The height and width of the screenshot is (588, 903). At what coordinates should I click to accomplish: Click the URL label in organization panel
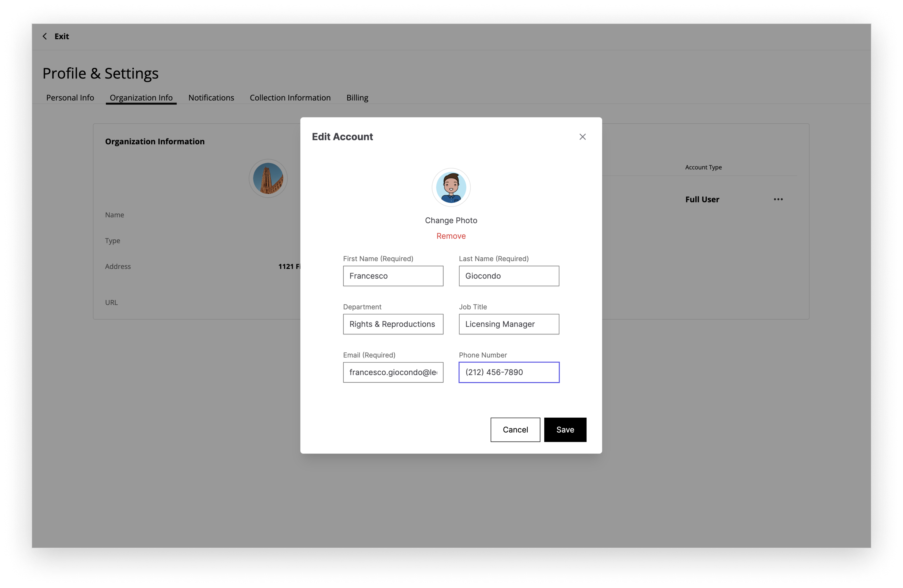(111, 302)
